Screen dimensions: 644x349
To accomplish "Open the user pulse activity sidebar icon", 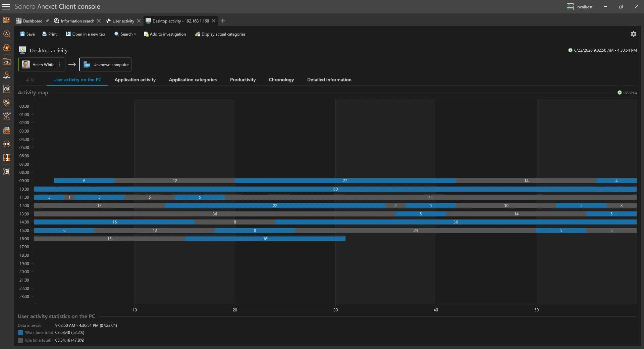I will point(7,75).
